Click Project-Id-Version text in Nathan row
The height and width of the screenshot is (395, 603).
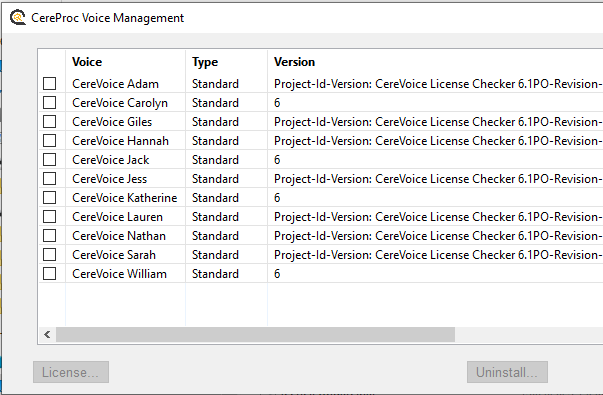[438, 236]
